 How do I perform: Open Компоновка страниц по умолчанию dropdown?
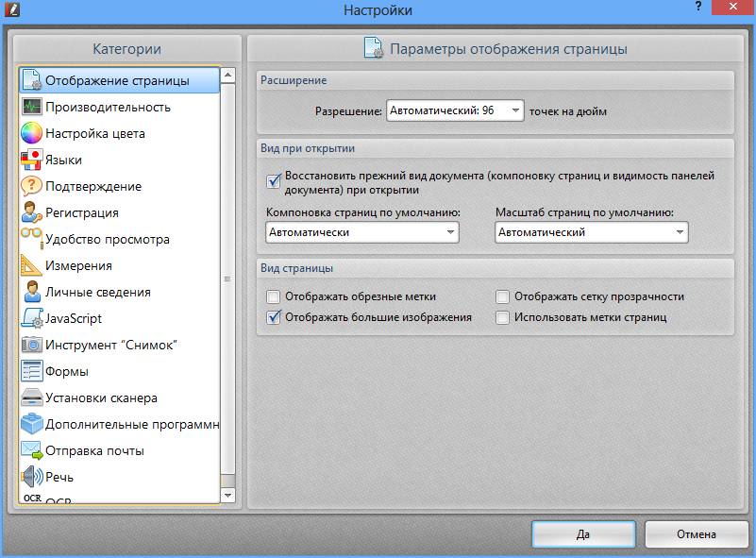point(362,232)
